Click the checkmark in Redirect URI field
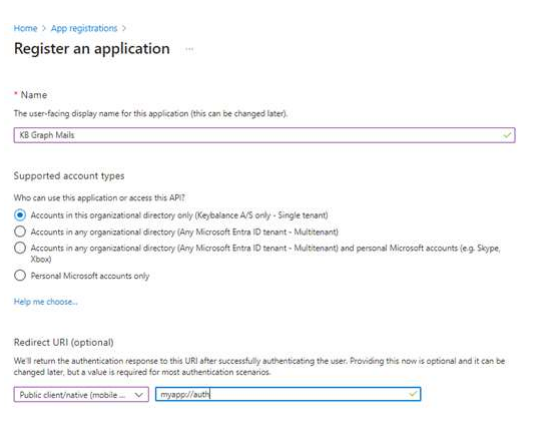Image resolution: width=555 pixels, height=424 pixels. [x=413, y=394]
